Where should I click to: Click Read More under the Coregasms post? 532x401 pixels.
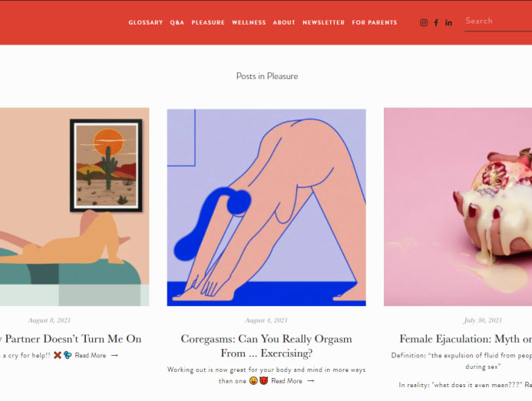pyautogui.click(x=286, y=381)
